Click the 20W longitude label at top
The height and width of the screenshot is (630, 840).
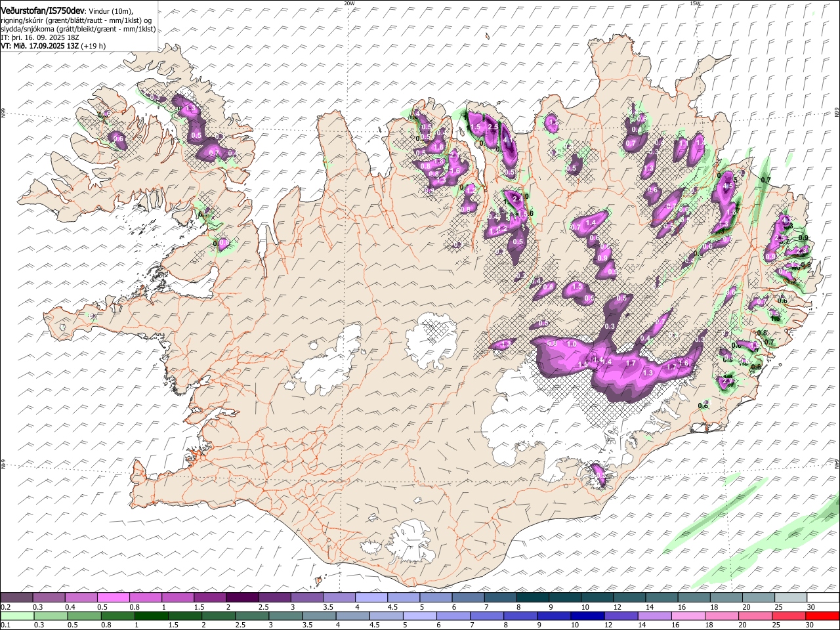coord(350,3)
